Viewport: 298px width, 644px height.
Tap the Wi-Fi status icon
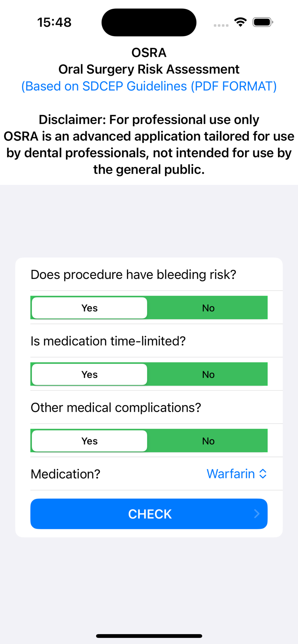click(x=240, y=22)
